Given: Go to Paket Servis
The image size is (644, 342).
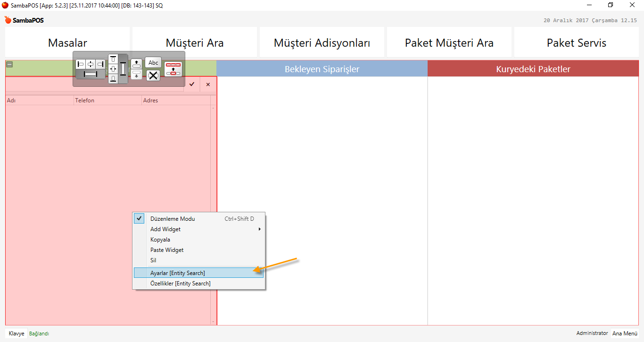Looking at the screenshot, I should pos(576,42).
